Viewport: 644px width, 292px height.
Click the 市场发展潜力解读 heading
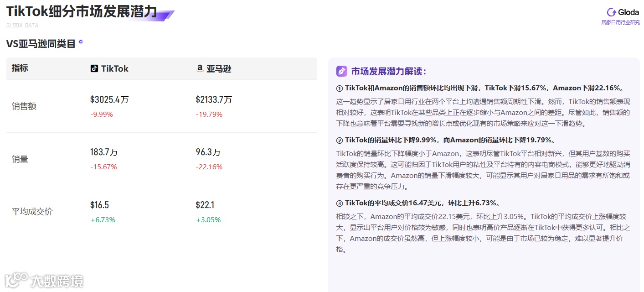pyautogui.click(x=389, y=71)
